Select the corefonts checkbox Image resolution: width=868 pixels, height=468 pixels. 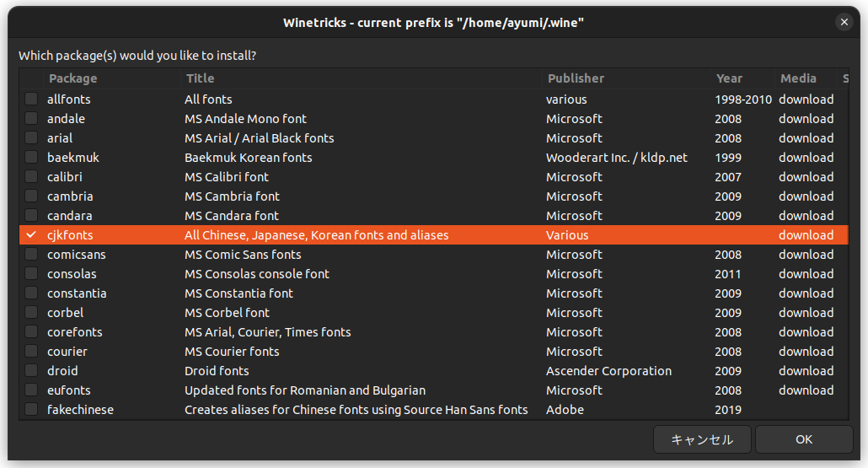pyautogui.click(x=31, y=332)
